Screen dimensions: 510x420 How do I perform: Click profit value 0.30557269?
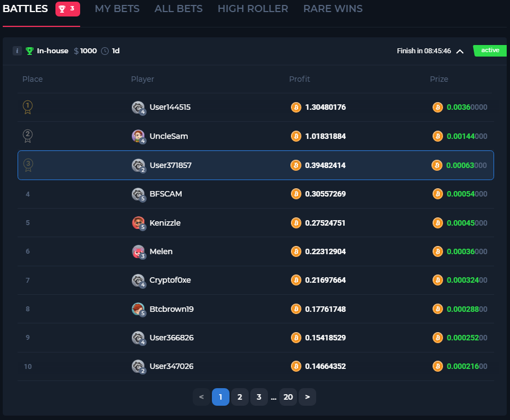pos(325,194)
